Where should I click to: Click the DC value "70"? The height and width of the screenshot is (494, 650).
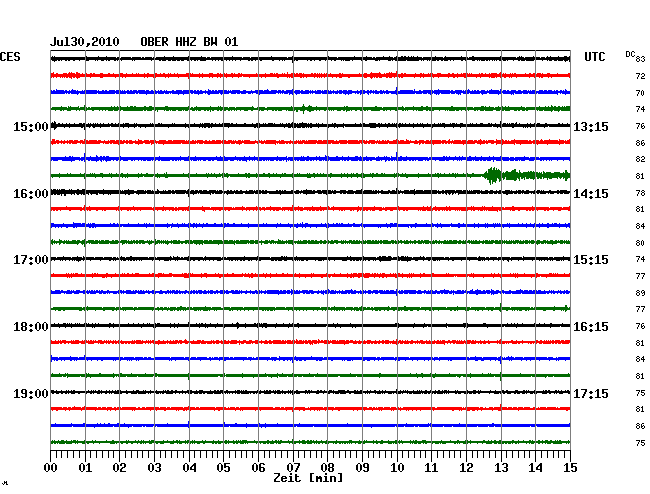pyautogui.click(x=640, y=93)
